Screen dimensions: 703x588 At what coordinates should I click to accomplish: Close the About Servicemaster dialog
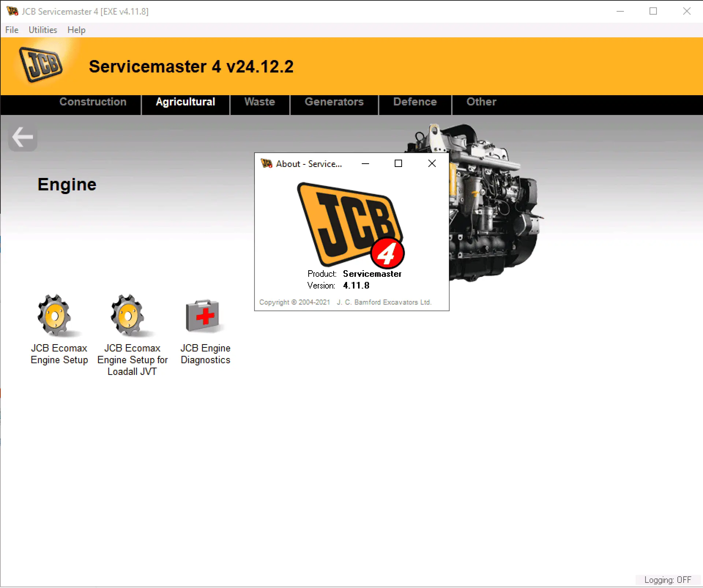[432, 164]
